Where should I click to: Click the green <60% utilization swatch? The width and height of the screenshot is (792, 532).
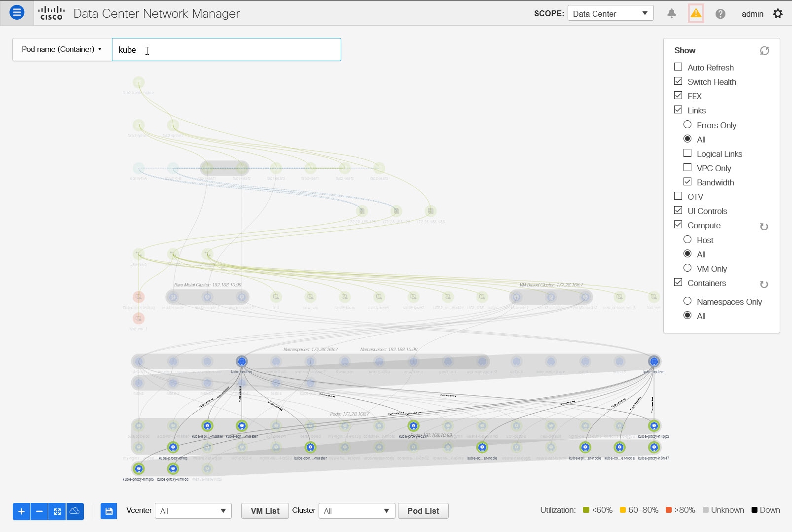pos(586,510)
